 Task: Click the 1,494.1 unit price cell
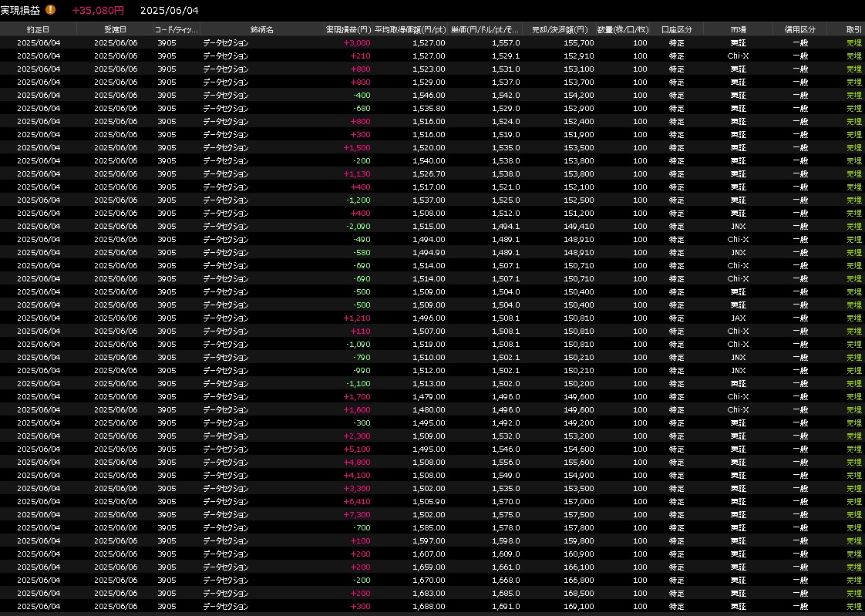coord(505,226)
